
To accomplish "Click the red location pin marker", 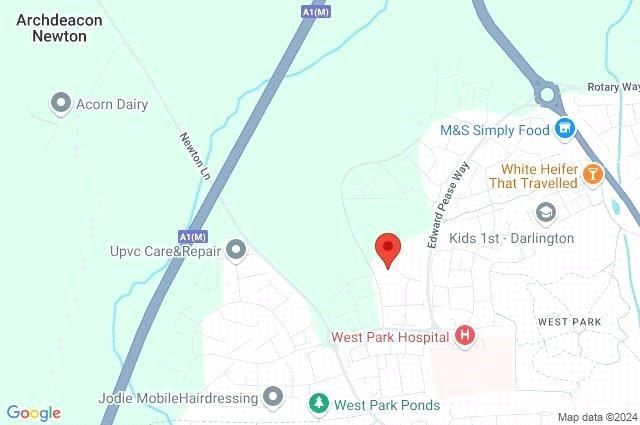I will click(x=388, y=250).
